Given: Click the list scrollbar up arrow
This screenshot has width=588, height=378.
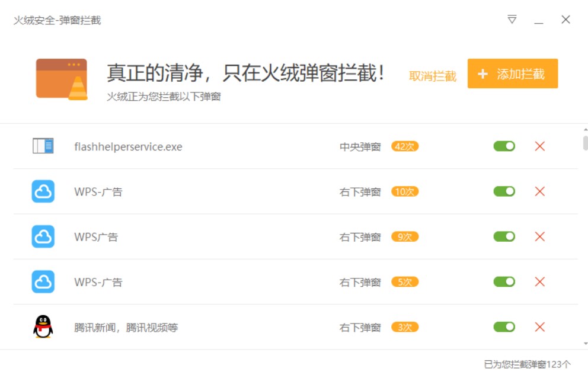Looking at the screenshot, I should (586, 129).
